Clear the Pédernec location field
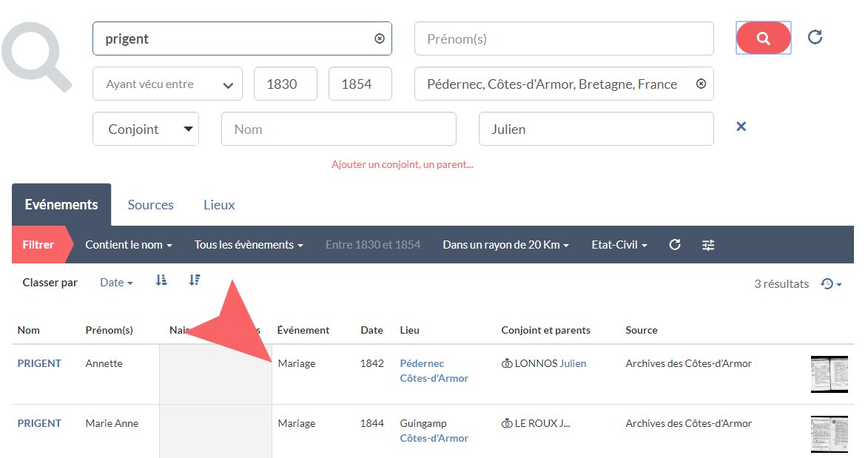The width and height of the screenshot is (868, 458). tap(701, 84)
